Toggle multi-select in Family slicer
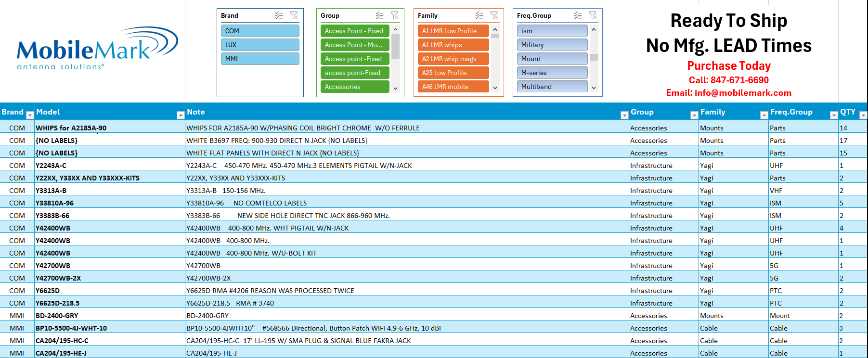This screenshot has width=868, height=358. pyautogui.click(x=479, y=15)
